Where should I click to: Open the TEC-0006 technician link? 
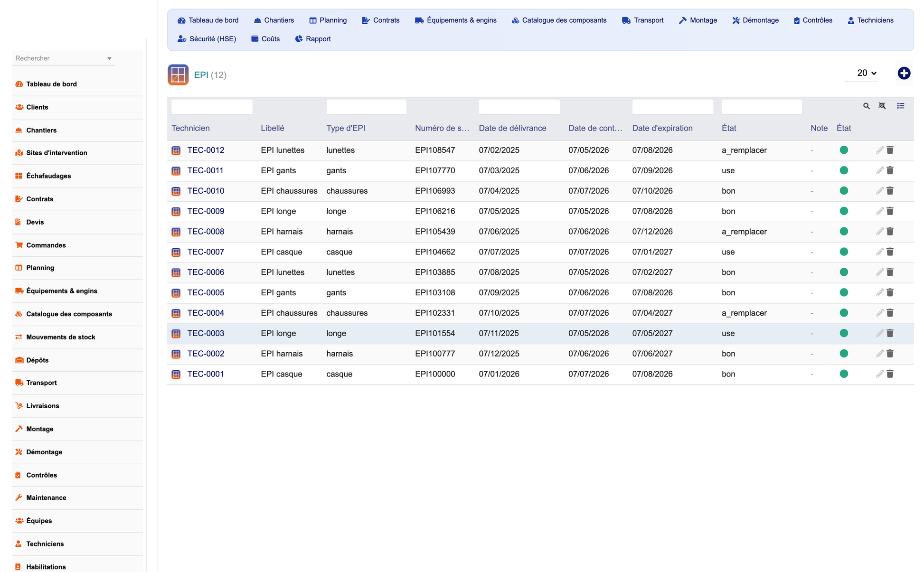206,272
